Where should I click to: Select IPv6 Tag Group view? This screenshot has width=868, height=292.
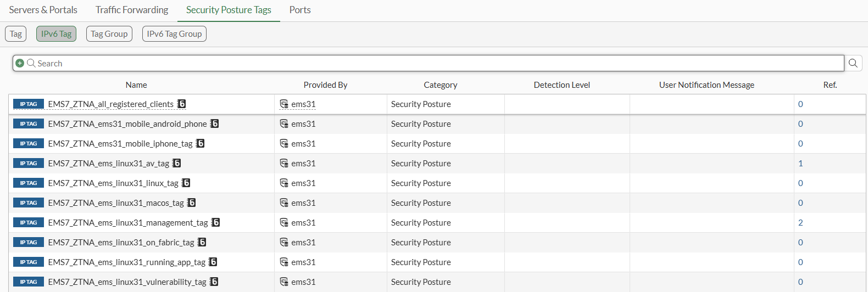pyautogui.click(x=174, y=34)
